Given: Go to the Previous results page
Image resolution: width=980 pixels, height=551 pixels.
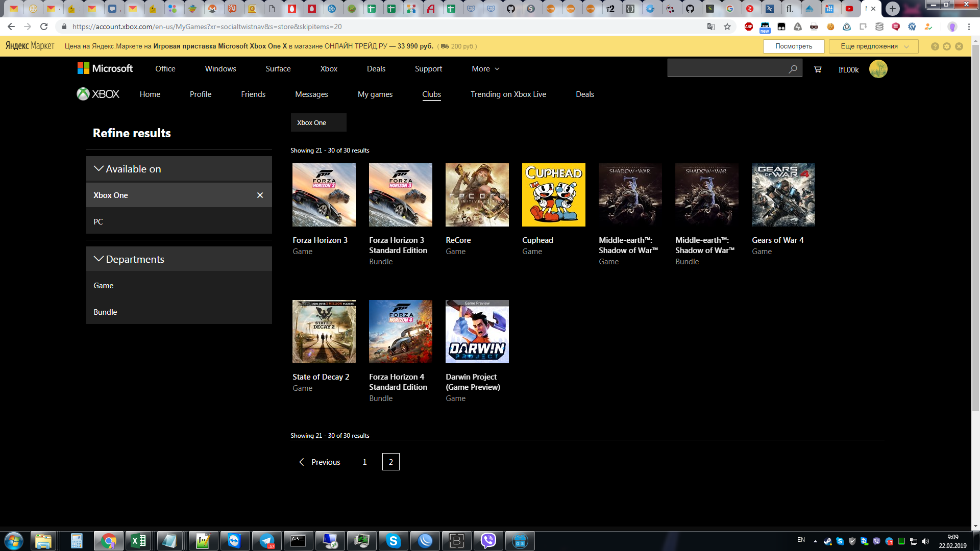Looking at the screenshot, I should (x=320, y=462).
